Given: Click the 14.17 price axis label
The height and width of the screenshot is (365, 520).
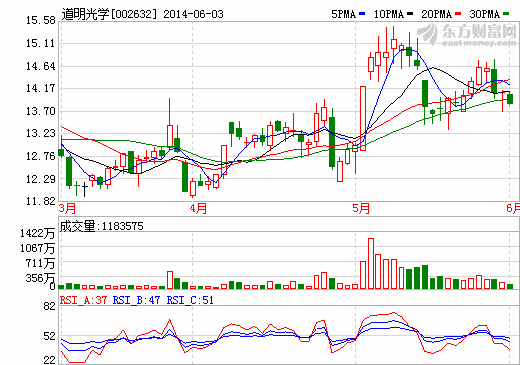Looking at the screenshot, I should click(x=41, y=88).
